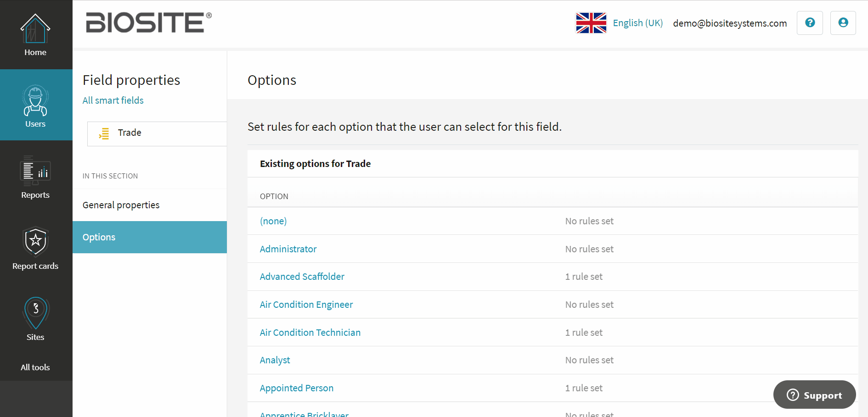Open the Air Condition Technician option

[310, 333]
